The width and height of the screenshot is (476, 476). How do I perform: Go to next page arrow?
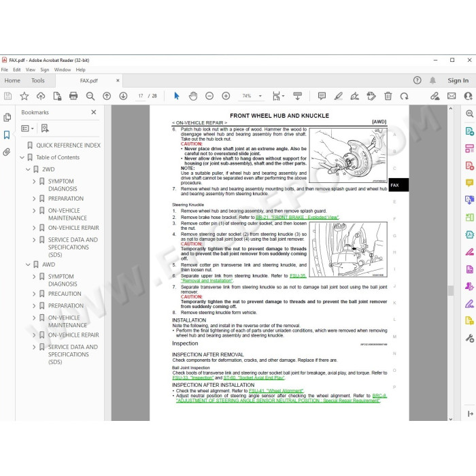coord(123,97)
